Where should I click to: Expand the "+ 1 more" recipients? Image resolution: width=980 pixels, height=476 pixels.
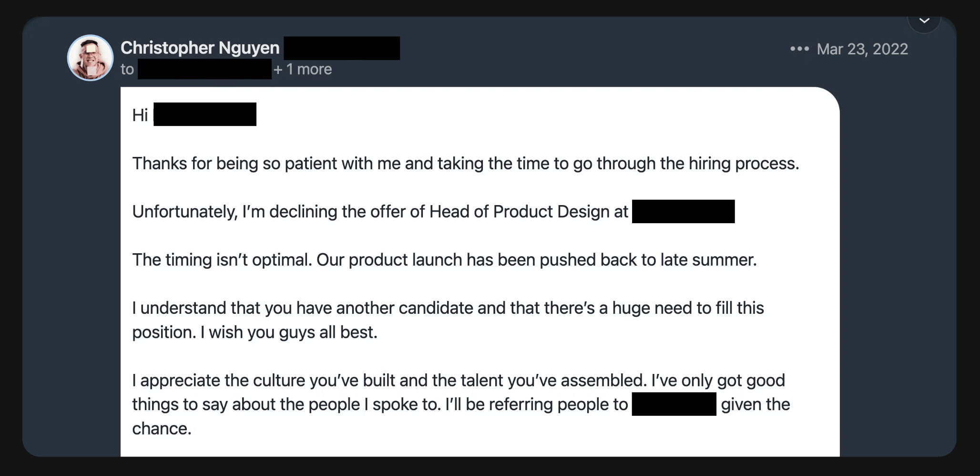303,70
